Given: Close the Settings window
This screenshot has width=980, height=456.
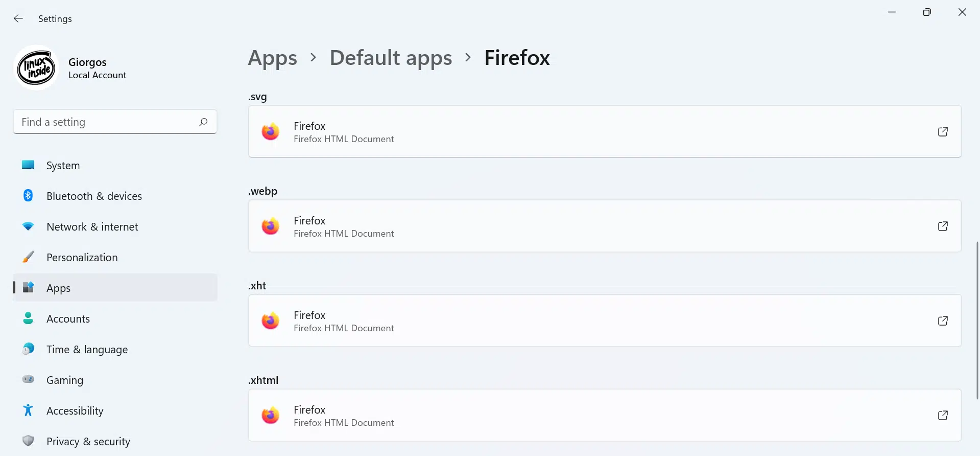Looking at the screenshot, I should (x=962, y=12).
